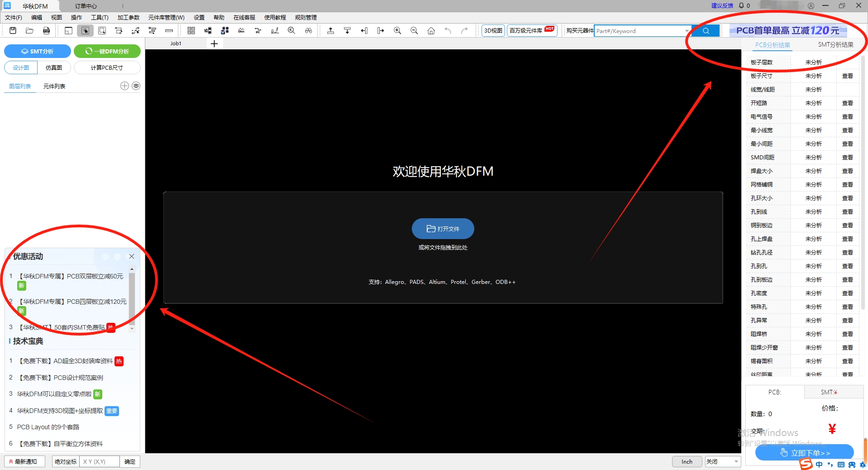Open the 关闭 dropdown in status bar
Viewport: 868px width, 470px height.
point(723,461)
